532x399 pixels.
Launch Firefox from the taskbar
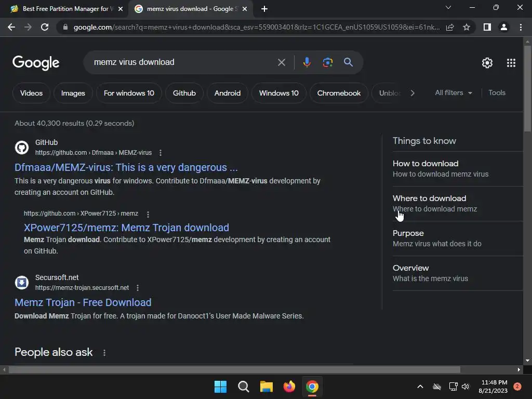point(289,387)
